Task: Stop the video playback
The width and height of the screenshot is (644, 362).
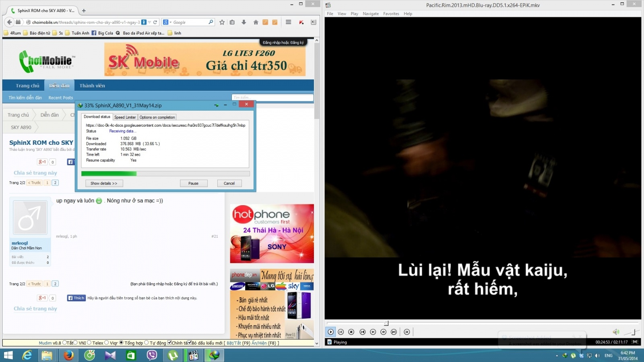Action: 351,332
